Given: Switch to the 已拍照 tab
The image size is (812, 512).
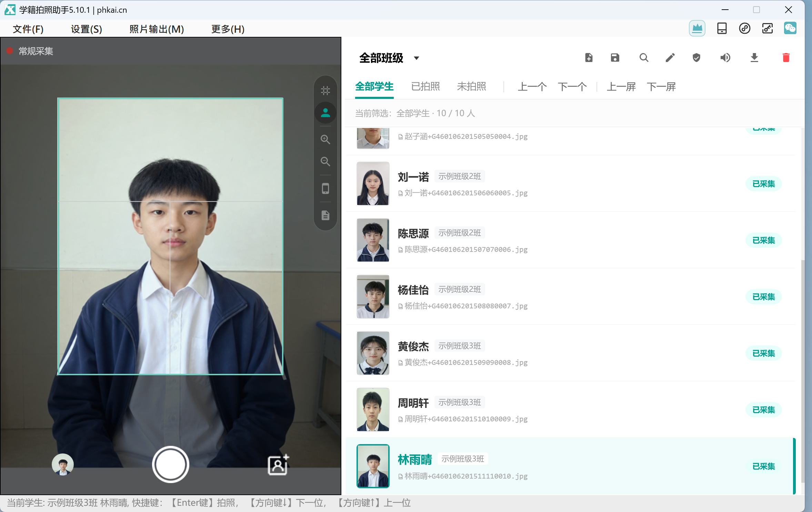Looking at the screenshot, I should click(425, 86).
